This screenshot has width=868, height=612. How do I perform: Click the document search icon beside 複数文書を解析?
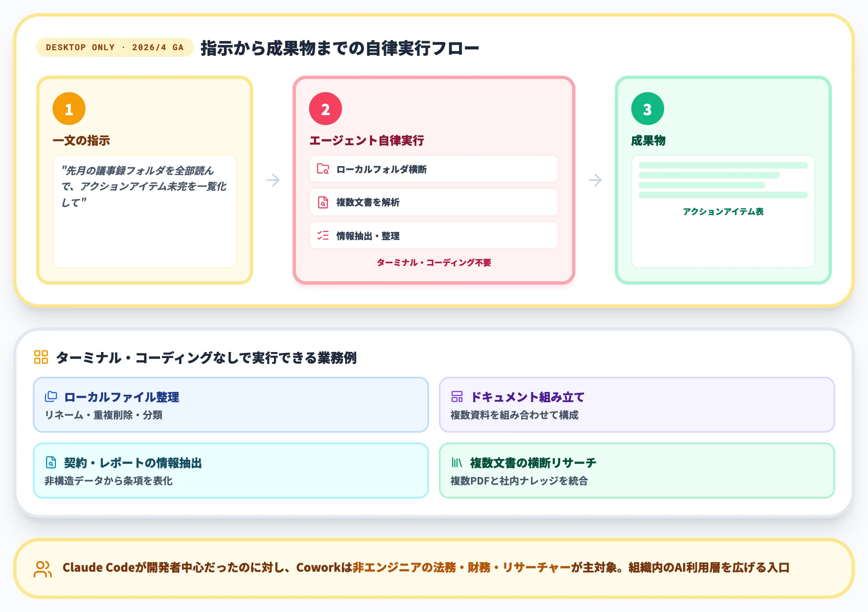[x=323, y=202]
